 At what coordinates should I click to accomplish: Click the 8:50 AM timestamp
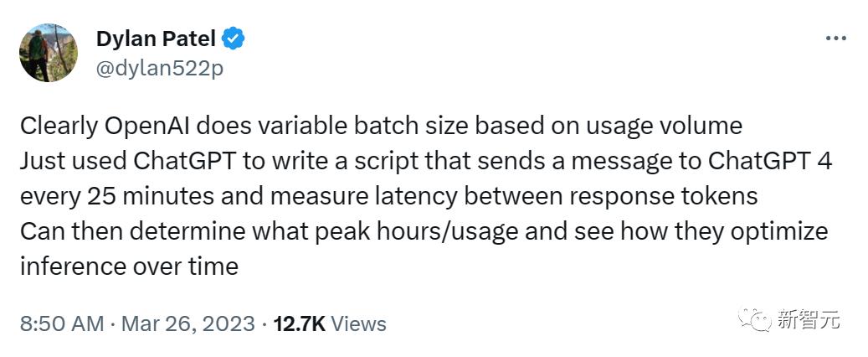(62, 323)
